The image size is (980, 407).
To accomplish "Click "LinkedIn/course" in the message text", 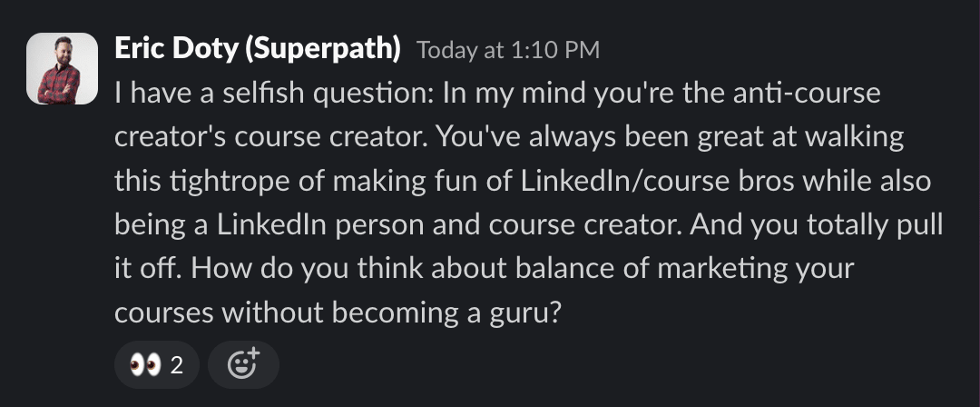I will [625, 181].
